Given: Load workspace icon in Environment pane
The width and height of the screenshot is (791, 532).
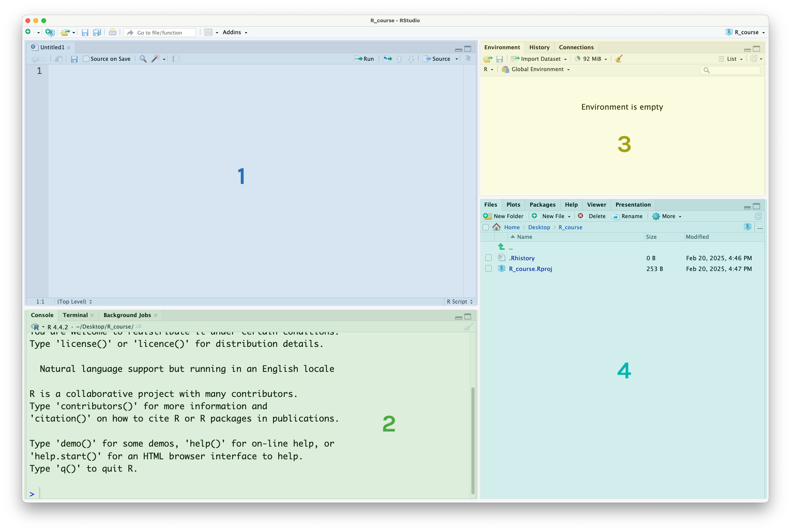Looking at the screenshot, I should click(488, 59).
